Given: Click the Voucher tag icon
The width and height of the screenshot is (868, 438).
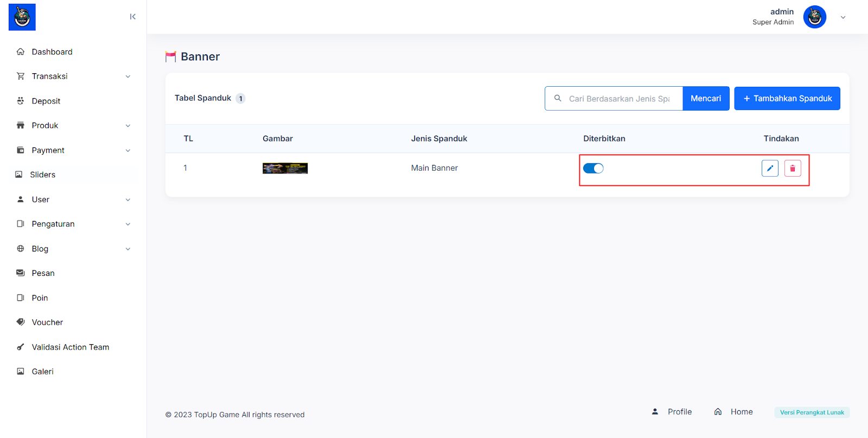Looking at the screenshot, I should click(x=21, y=322).
